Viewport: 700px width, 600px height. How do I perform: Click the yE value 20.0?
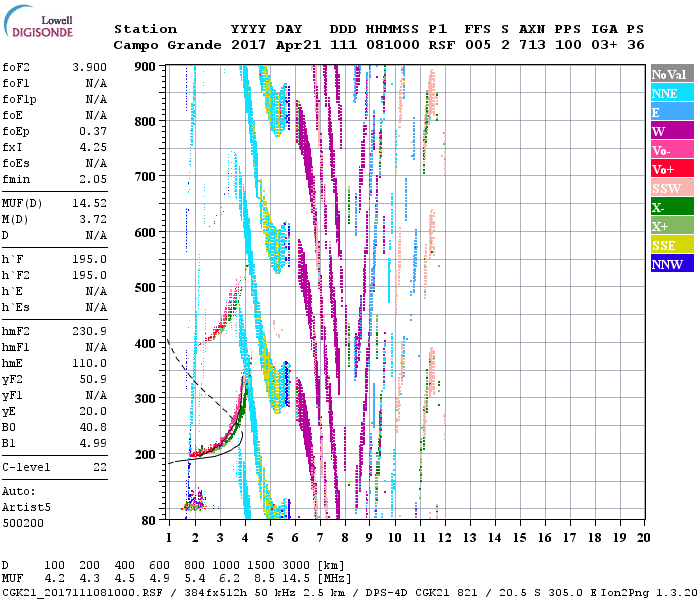click(x=93, y=412)
